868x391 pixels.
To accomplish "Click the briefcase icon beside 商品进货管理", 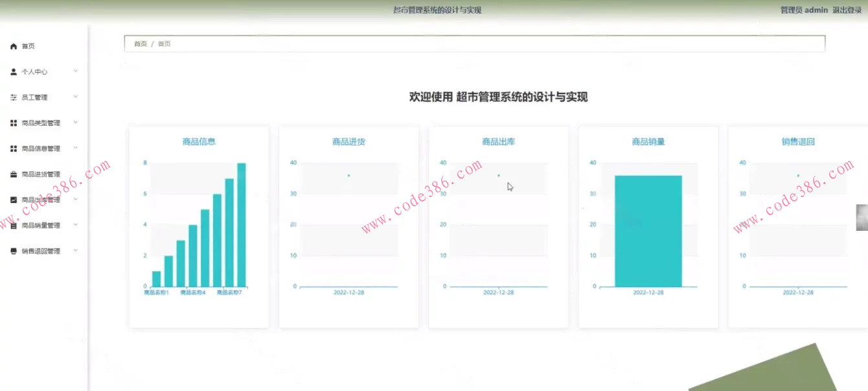I will [13, 173].
